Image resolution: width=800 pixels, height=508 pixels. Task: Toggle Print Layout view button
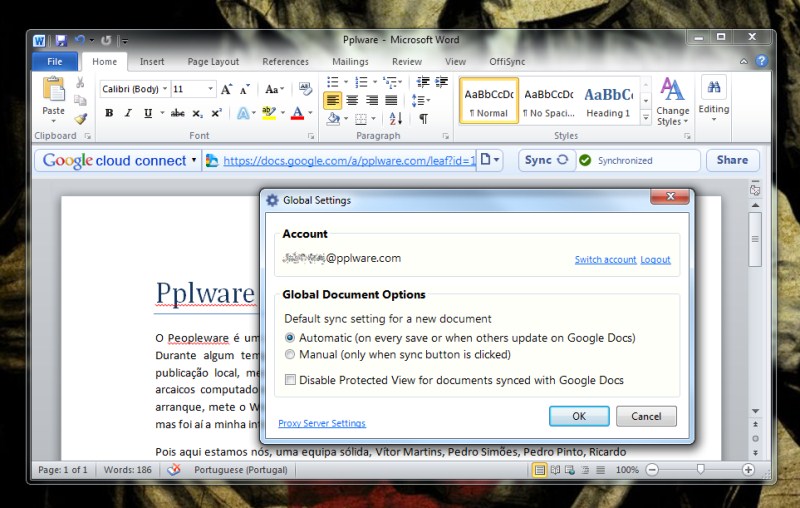pyautogui.click(x=539, y=470)
